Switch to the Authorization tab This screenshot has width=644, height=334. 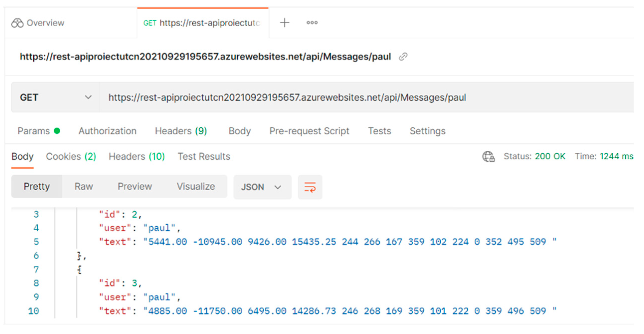click(x=107, y=131)
